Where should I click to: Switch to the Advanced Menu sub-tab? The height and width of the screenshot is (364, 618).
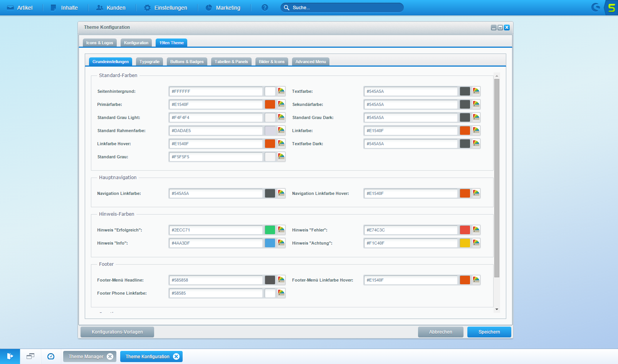click(311, 62)
